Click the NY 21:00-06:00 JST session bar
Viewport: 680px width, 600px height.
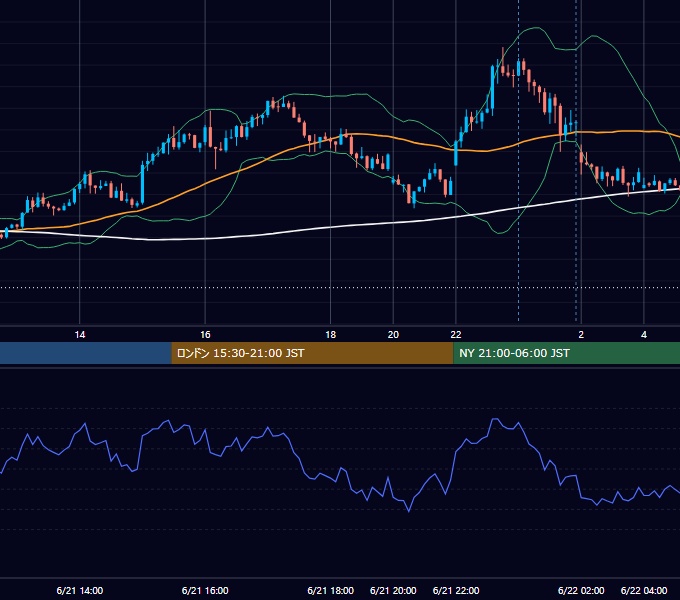click(566, 353)
